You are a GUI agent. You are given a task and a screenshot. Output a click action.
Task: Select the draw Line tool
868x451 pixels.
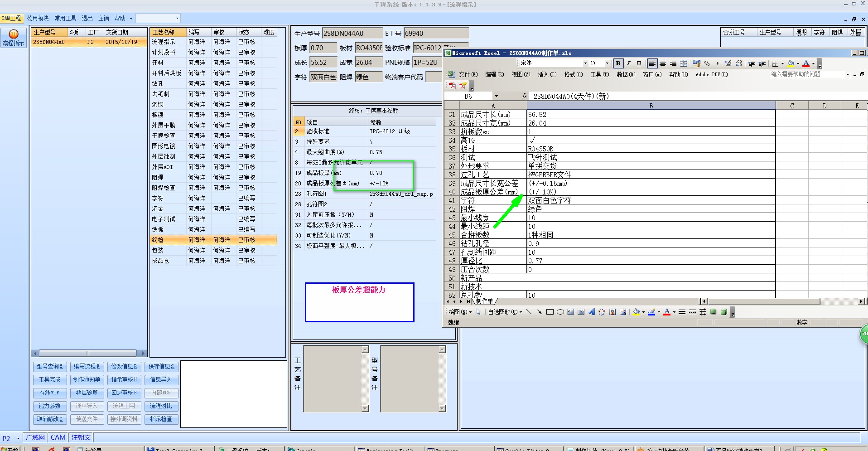pos(529,312)
